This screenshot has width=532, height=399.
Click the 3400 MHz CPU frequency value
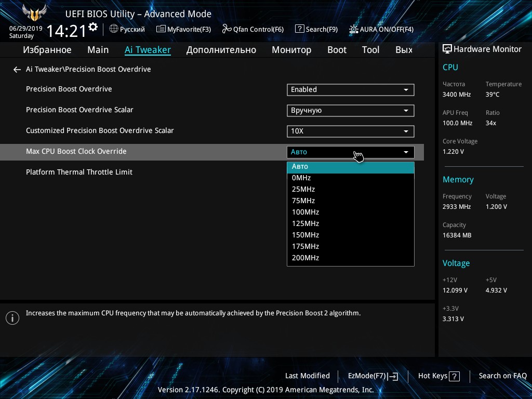[457, 95]
